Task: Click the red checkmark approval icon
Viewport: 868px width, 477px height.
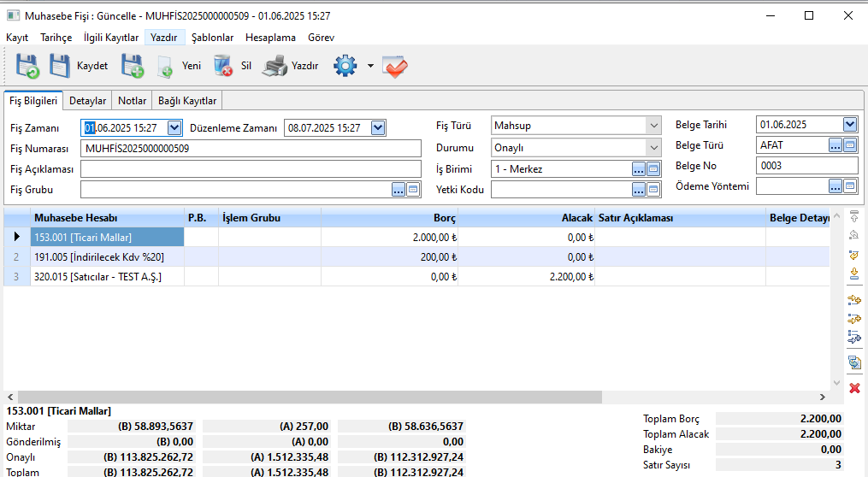Action: 395,66
